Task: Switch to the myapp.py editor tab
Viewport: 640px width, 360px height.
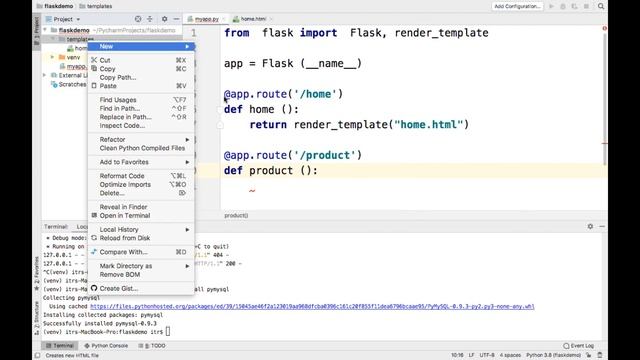Action: [x=206, y=19]
